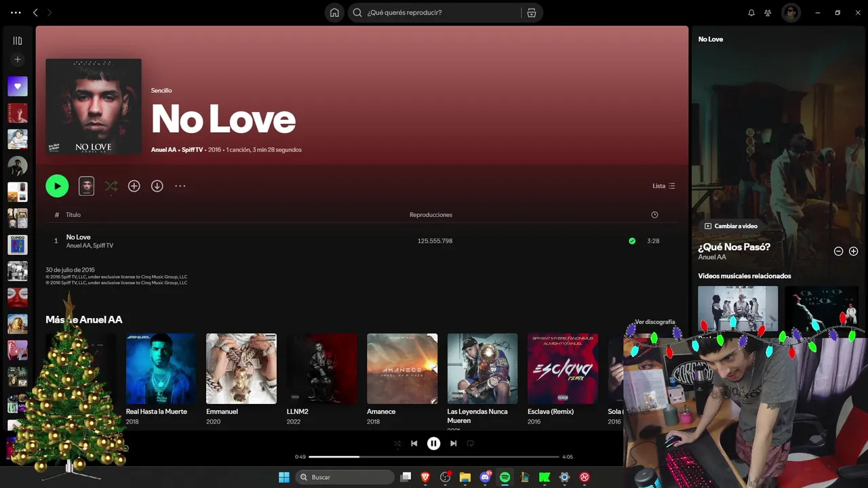The image size is (868, 488).
Task: Open the Liked Songs heart tile
Action: [x=18, y=86]
